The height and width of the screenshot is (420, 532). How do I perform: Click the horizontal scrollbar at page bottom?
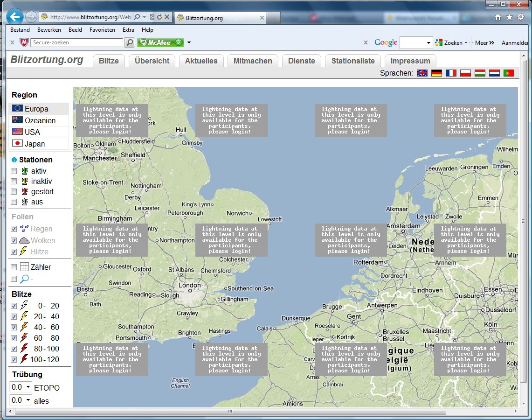(230, 411)
